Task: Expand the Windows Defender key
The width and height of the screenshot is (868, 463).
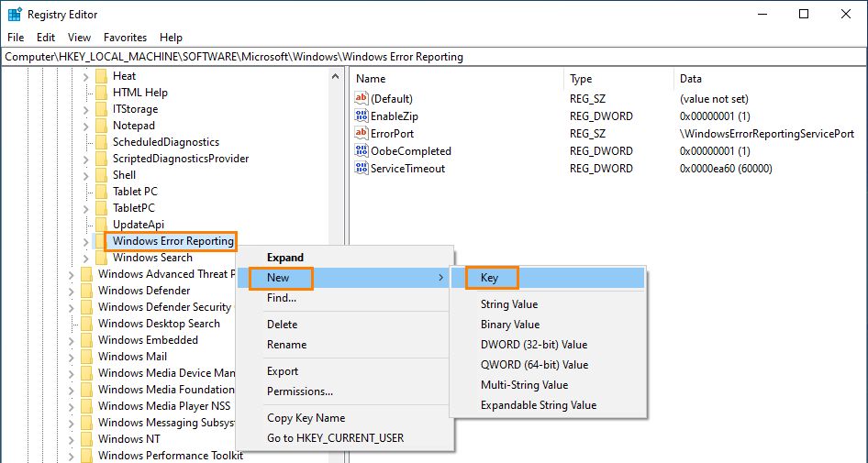Action: coord(71,291)
